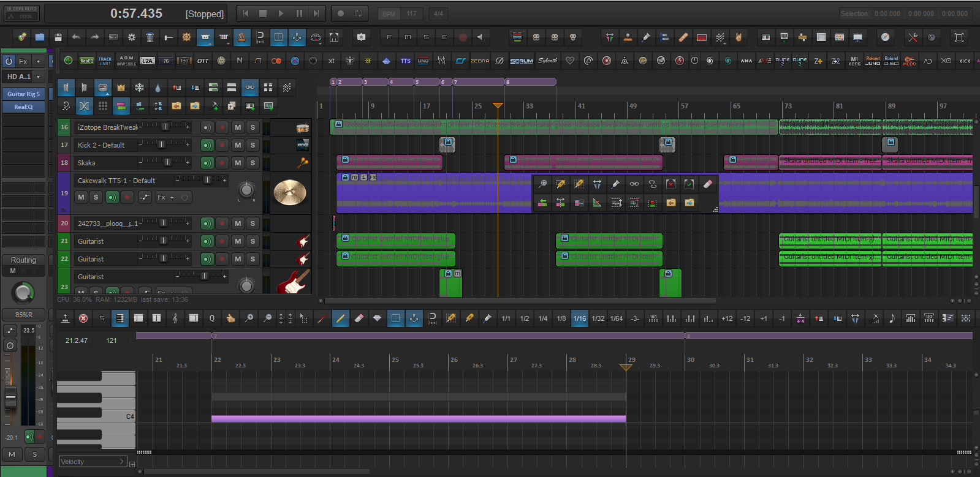Screen dimensions: 980x477
Task: Click the Guitar Rig 5 FX slot
Action: (23, 94)
